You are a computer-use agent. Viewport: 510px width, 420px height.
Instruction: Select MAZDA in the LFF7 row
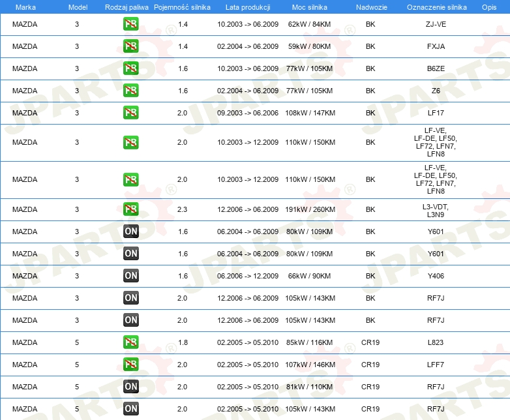tap(25, 365)
